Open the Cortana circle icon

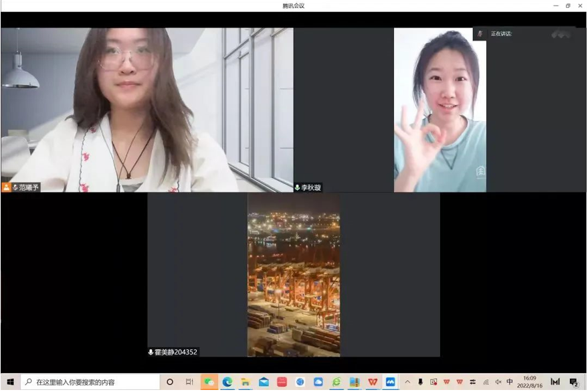[x=170, y=382]
